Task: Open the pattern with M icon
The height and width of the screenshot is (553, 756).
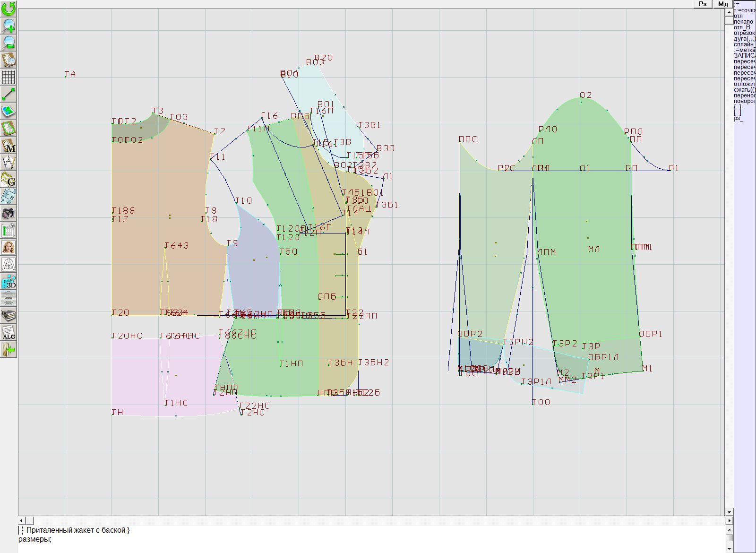Action: (x=9, y=146)
